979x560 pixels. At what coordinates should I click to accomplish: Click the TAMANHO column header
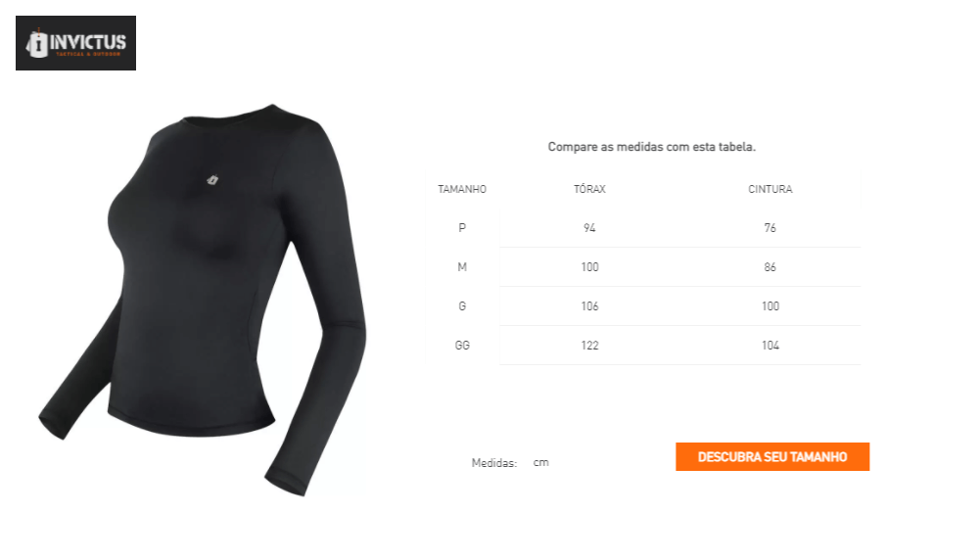(462, 189)
